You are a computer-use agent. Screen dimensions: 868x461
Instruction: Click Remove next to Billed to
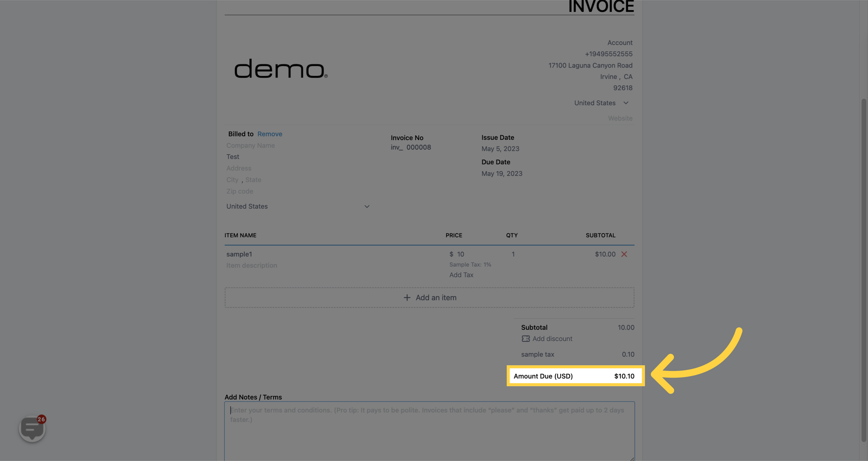[x=270, y=134]
